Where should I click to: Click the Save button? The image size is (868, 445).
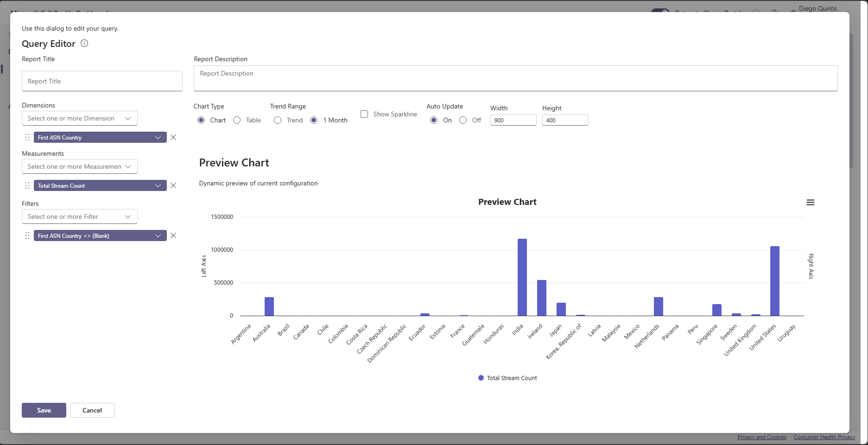click(x=44, y=410)
